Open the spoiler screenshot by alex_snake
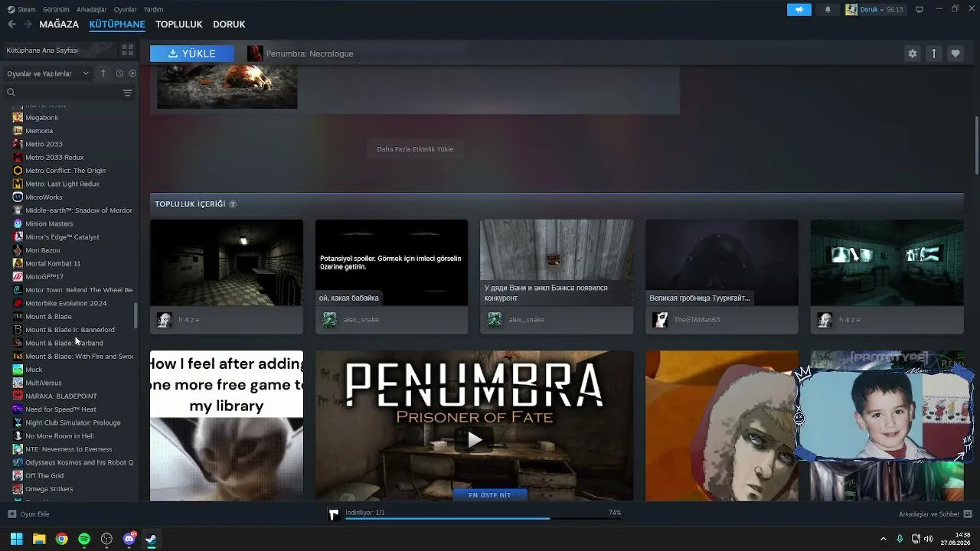 point(391,262)
